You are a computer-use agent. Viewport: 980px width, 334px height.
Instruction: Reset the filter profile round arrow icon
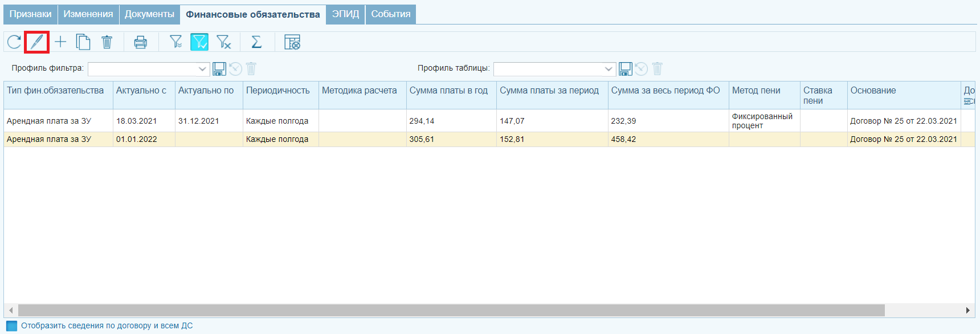click(x=235, y=69)
